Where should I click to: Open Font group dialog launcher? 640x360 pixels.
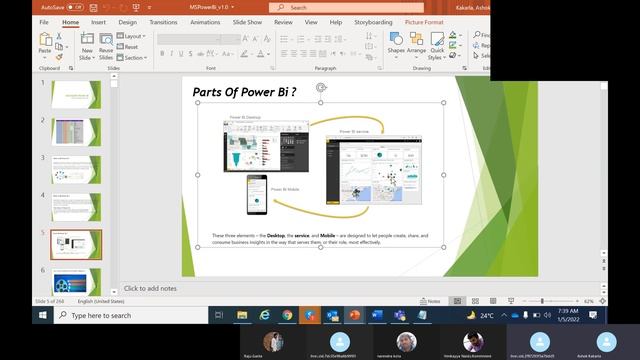[272, 68]
